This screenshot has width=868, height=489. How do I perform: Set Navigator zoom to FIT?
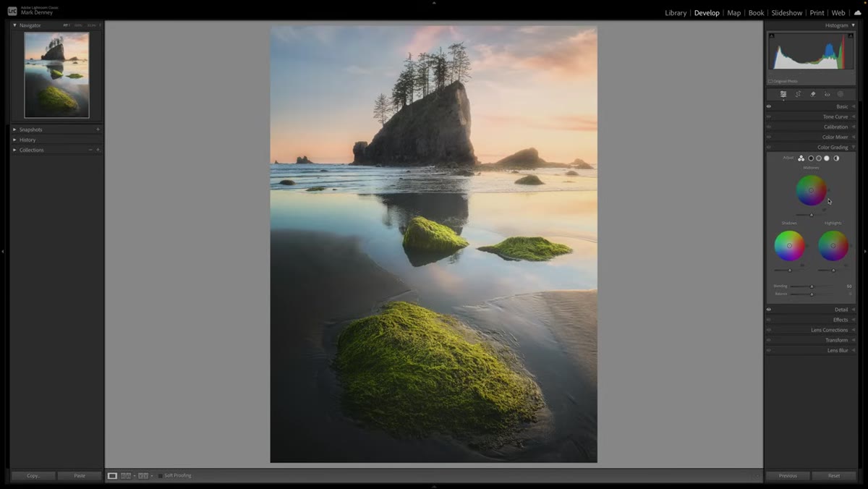(67, 25)
